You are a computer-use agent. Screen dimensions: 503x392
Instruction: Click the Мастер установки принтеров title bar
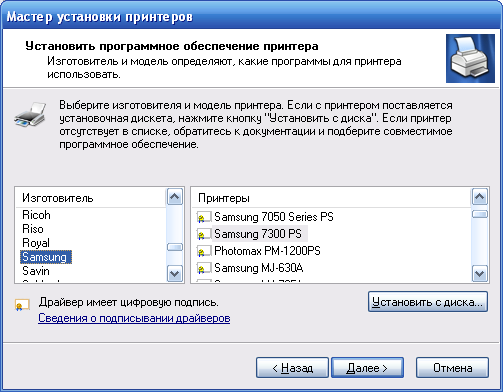pos(251,16)
